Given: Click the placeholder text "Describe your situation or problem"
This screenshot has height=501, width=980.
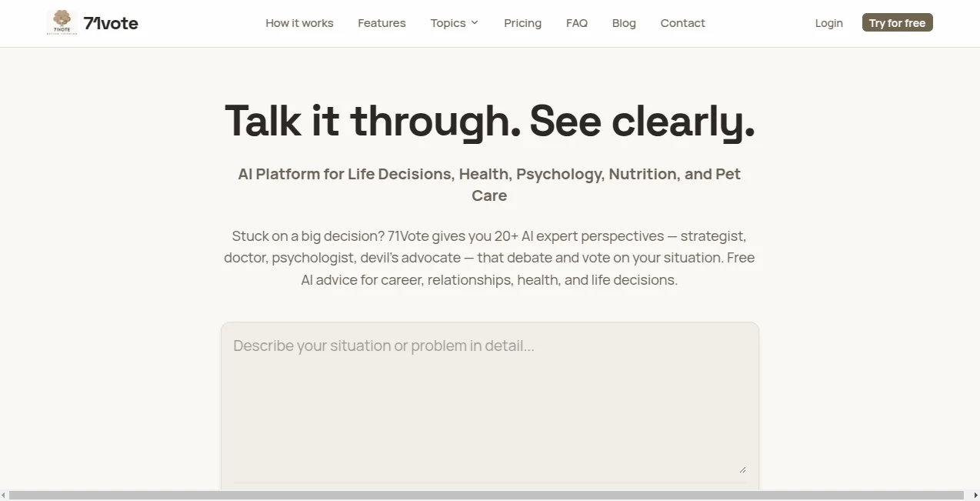Looking at the screenshot, I should 384,346.
